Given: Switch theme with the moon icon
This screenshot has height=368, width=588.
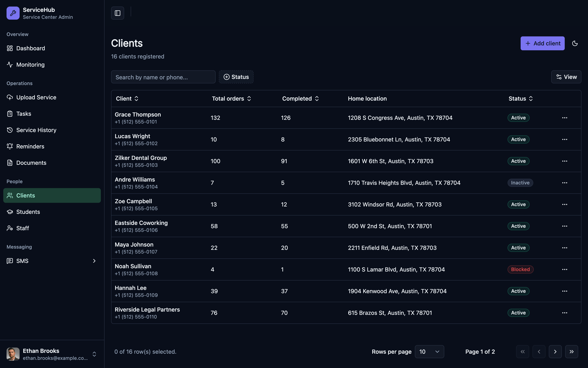Looking at the screenshot, I should [575, 43].
